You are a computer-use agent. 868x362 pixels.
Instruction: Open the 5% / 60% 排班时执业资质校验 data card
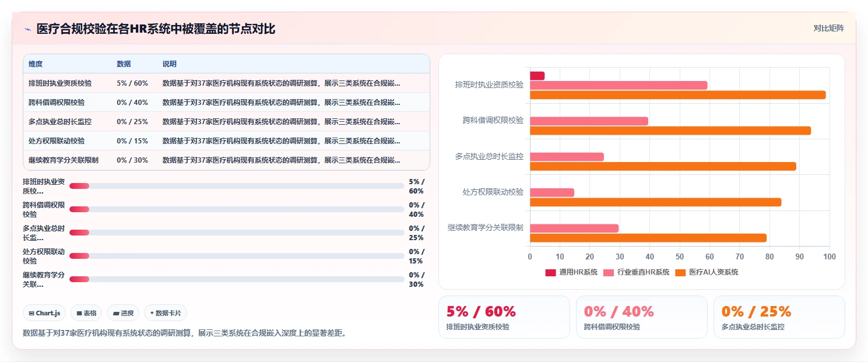tap(504, 317)
